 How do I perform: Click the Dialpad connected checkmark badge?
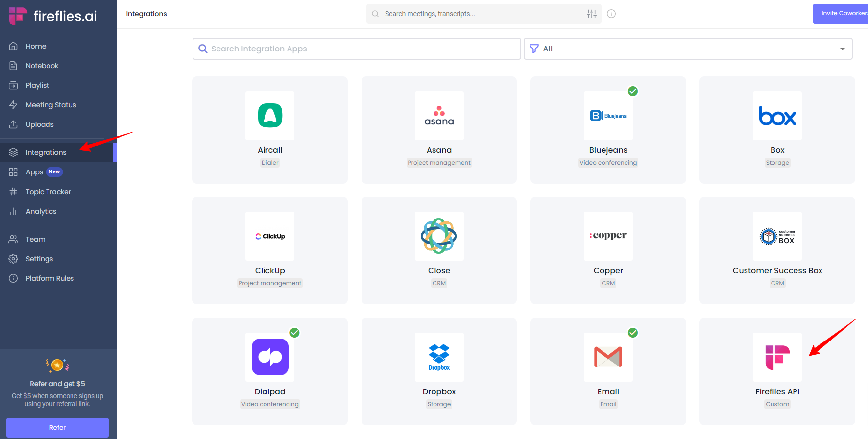point(294,333)
